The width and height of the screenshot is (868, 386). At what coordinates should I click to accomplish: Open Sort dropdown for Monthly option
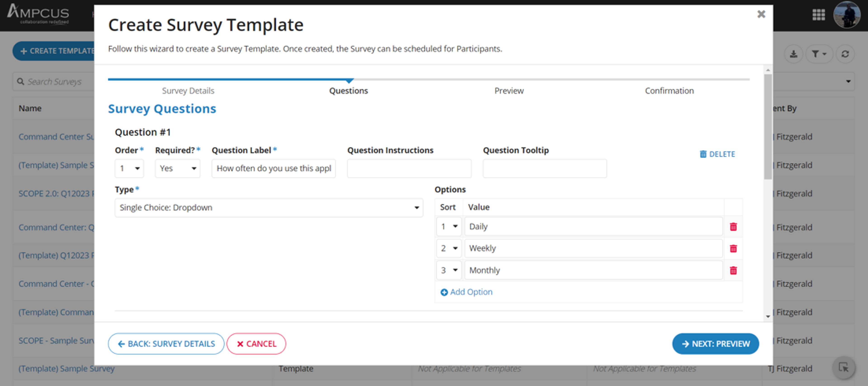click(x=449, y=270)
